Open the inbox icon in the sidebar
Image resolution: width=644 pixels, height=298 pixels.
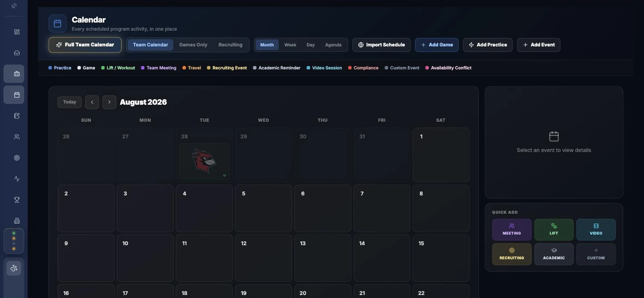click(17, 53)
